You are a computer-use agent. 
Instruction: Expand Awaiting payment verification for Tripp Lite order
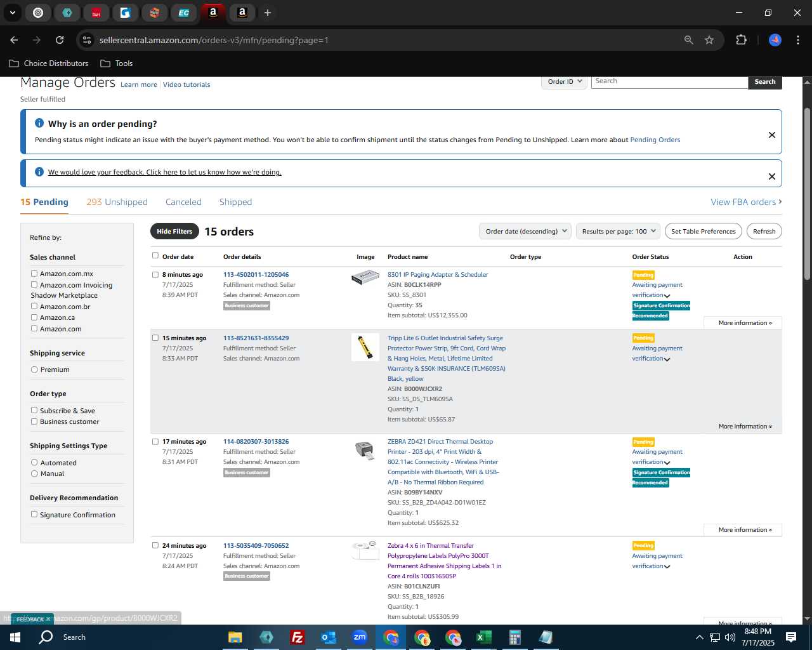tap(667, 359)
